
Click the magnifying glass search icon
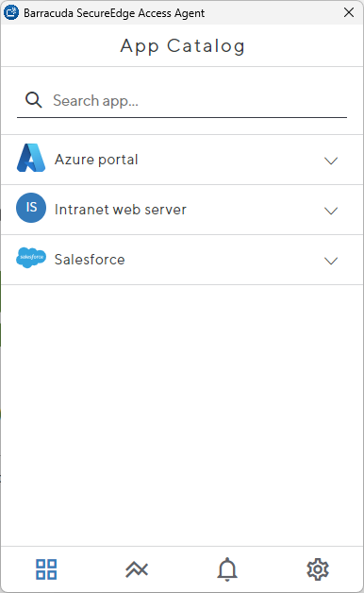(x=34, y=100)
